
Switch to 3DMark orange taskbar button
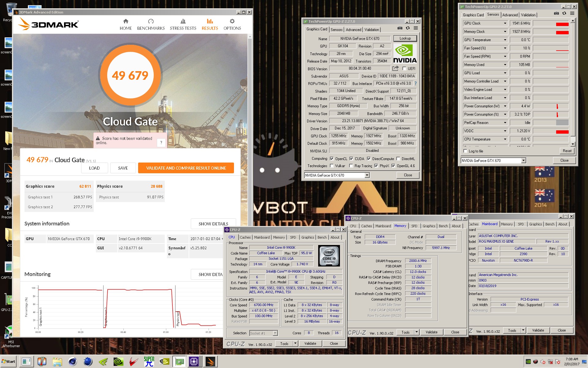(210, 362)
